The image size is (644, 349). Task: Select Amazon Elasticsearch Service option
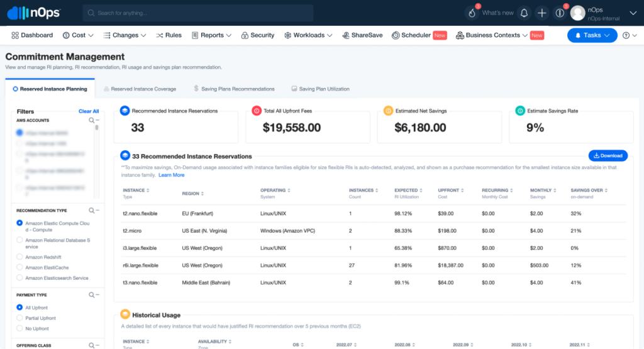[x=19, y=277]
